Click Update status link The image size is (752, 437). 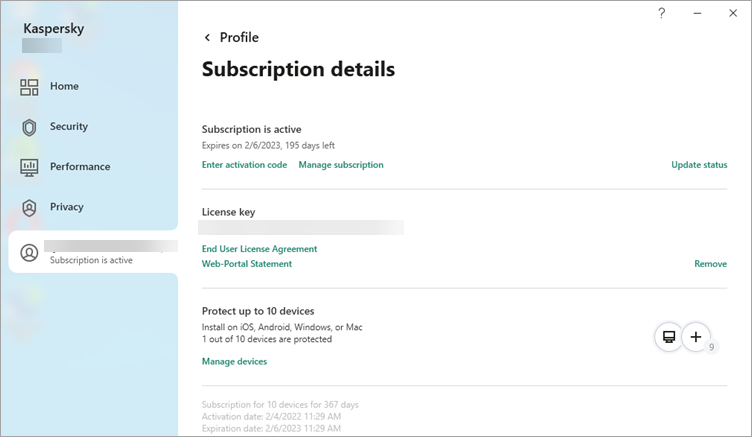(x=699, y=165)
